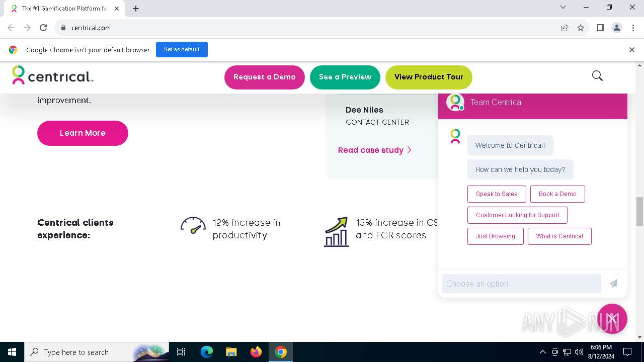The height and width of the screenshot is (362, 644).
Task: Open the Chrome three-dot menu
Action: pos(632,28)
